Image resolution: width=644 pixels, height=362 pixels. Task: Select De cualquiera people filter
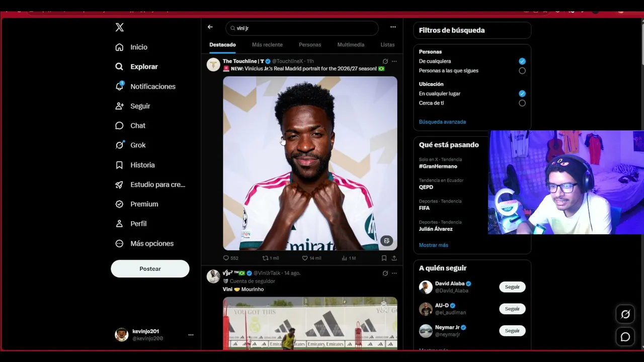coord(522,61)
